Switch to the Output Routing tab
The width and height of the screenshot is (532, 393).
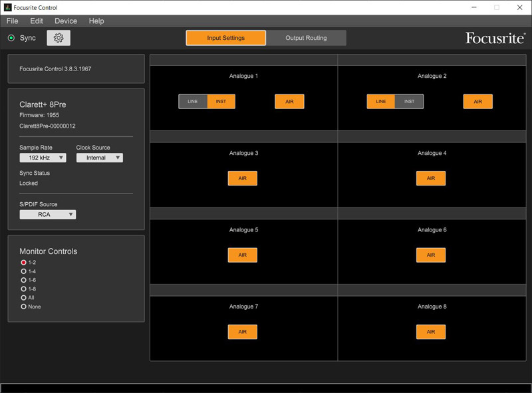point(306,38)
